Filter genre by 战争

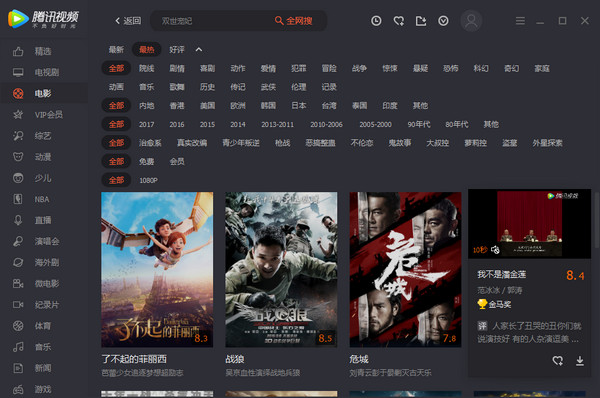pos(359,68)
